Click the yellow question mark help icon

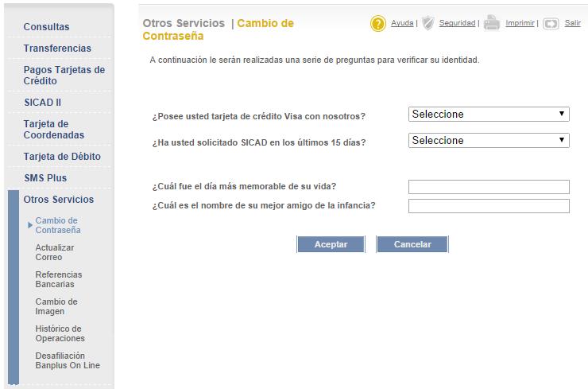[378, 23]
